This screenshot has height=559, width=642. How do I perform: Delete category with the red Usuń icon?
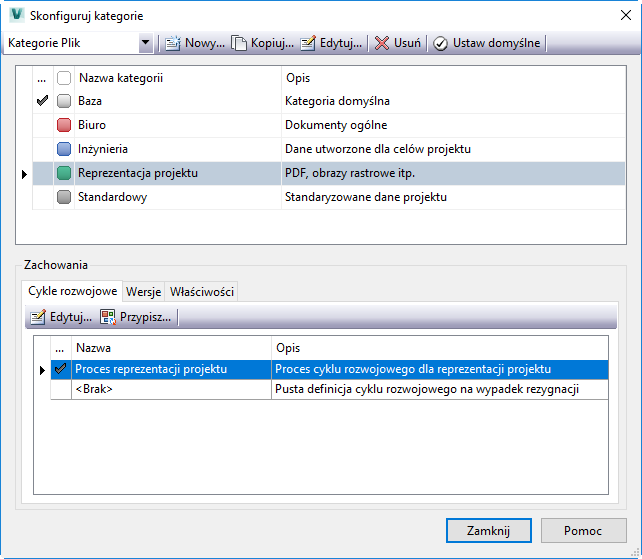pos(382,44)
